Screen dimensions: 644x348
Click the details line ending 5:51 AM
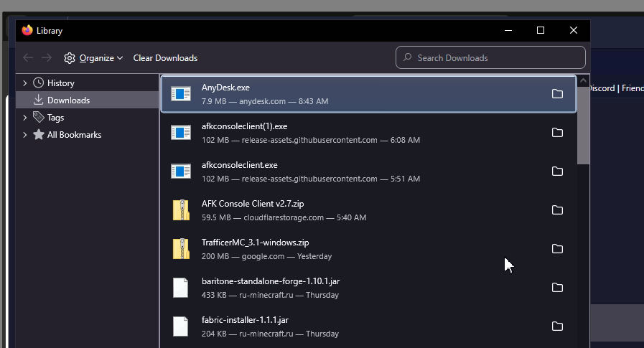pos(310,179)
